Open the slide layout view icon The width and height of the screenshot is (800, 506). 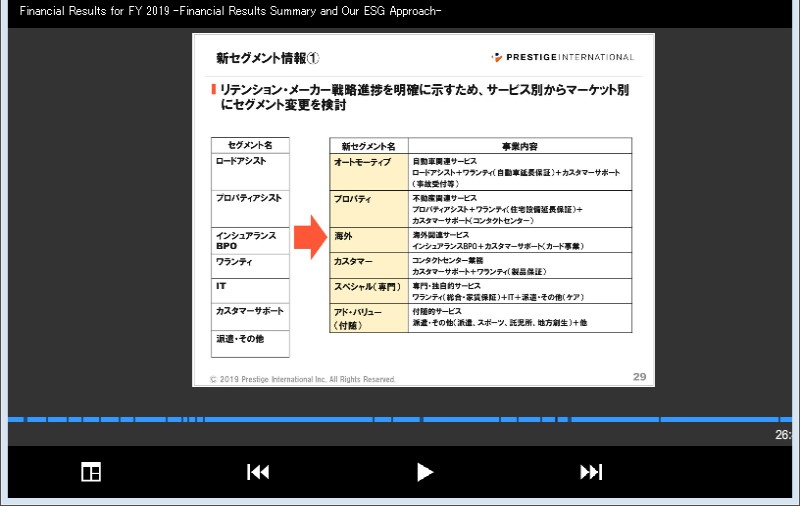91,472
